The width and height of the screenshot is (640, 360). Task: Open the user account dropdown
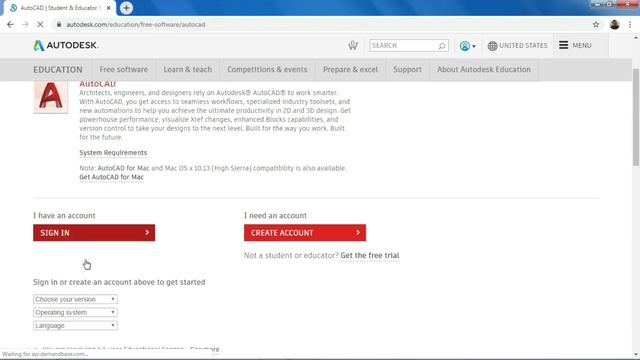[x=467, y=46]
